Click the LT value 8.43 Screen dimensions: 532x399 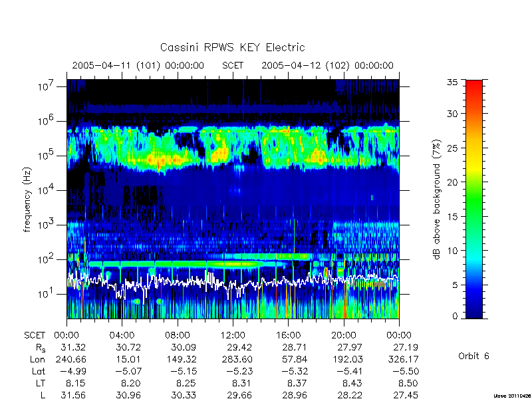pos(352,384)
